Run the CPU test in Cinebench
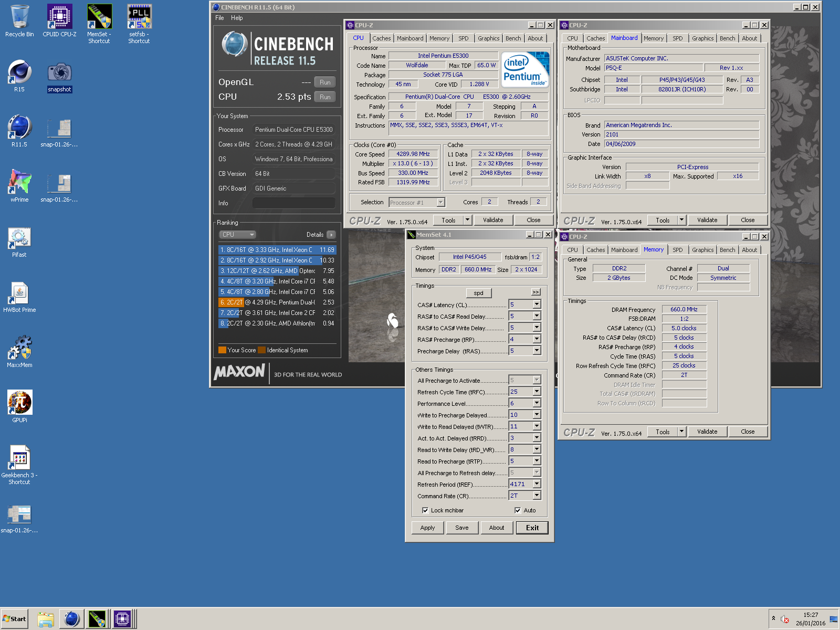Screen dimensions: 840x630 325,97
